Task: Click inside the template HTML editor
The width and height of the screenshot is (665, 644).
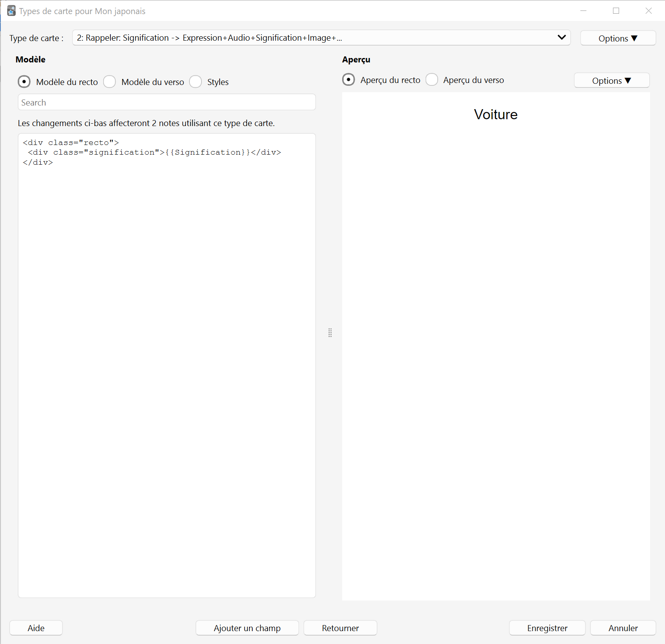Action: click(166, 365)
